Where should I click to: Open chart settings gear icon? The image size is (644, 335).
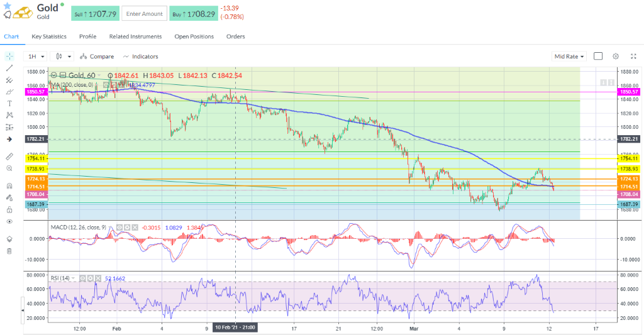point(615,56)
